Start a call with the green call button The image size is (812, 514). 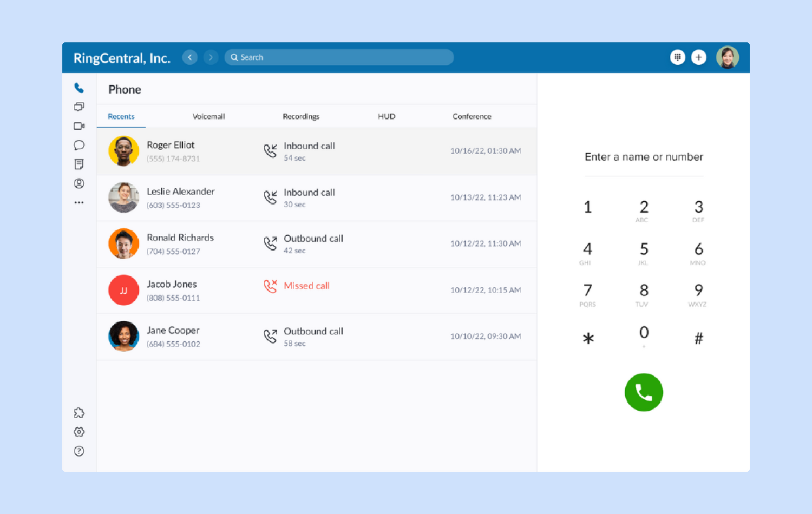coord(644,392)
